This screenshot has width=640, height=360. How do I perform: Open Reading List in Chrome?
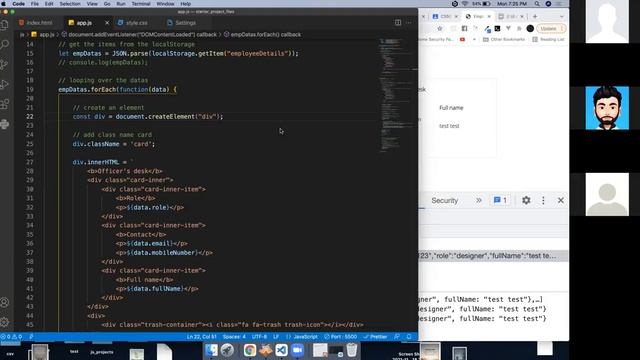(x=548, y=40)
